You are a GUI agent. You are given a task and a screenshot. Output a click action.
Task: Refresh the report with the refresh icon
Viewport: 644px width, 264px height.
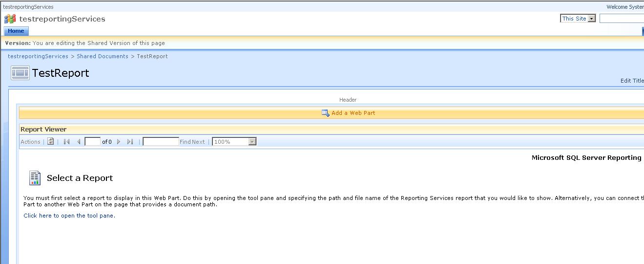tap(51, 141)
